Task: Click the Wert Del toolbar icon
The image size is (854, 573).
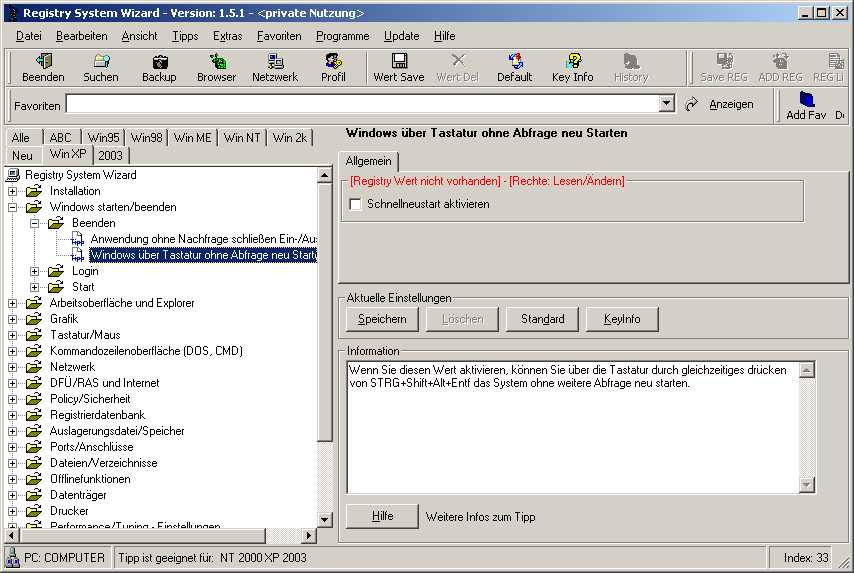Action: point(458,60)
